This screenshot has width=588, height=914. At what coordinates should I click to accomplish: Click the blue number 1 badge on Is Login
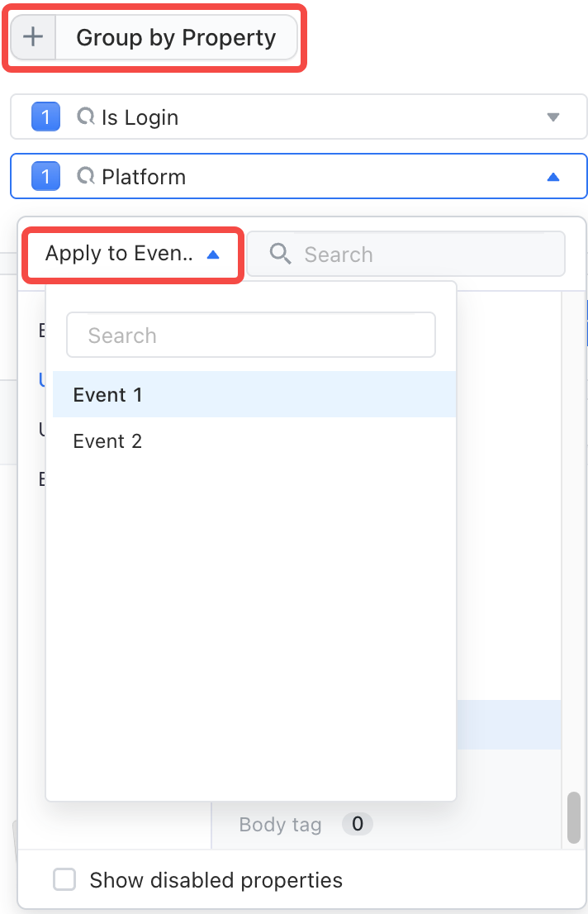45,117
